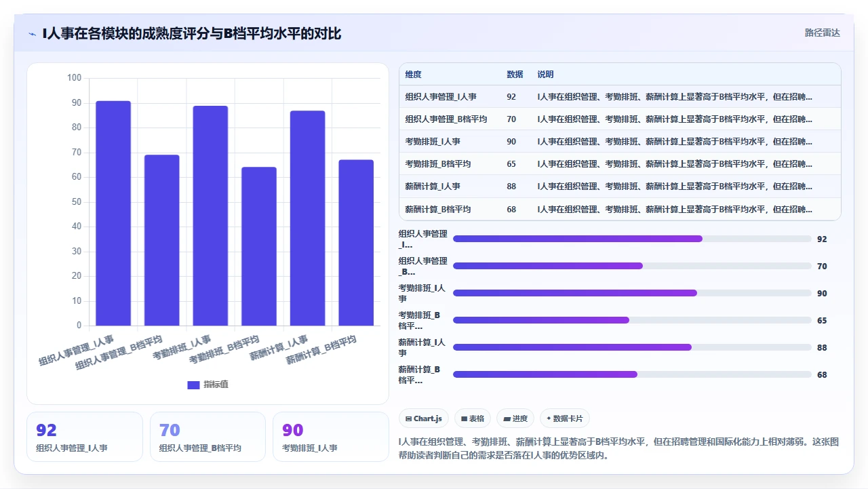Click the y-axis label 100
Screen dimensions: 868x489
point(74,78)
